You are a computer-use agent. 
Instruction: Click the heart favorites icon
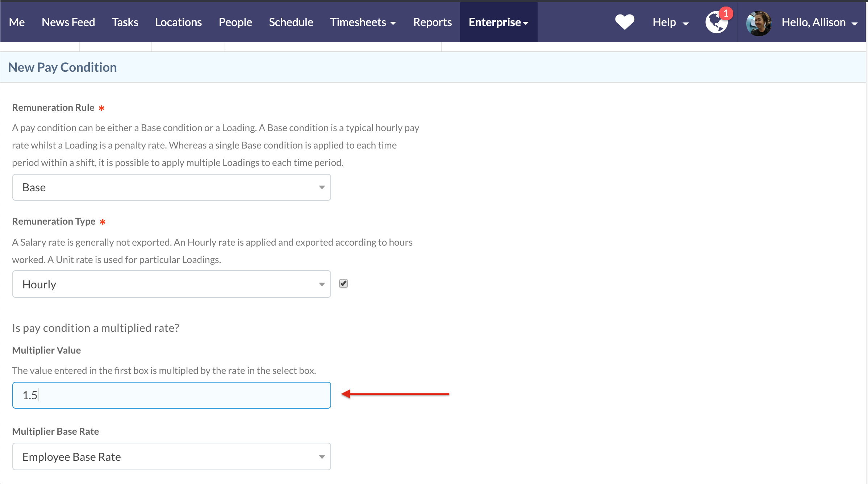tap(625, 22)
